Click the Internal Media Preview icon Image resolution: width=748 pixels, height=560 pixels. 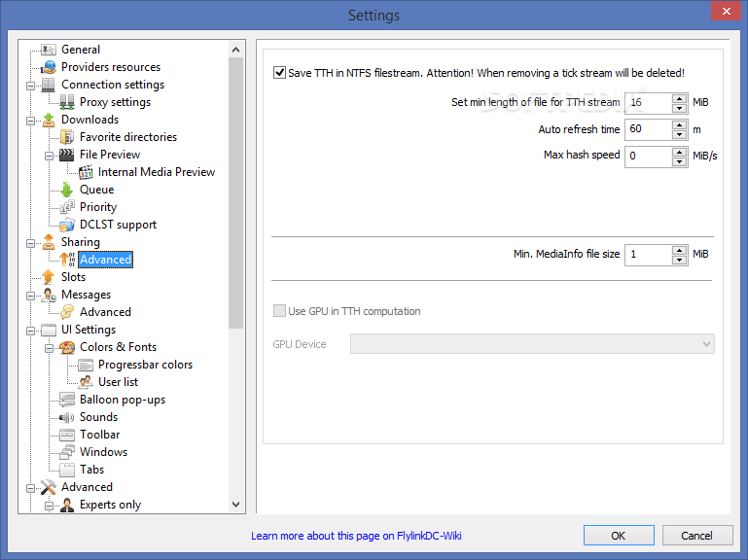86,172
